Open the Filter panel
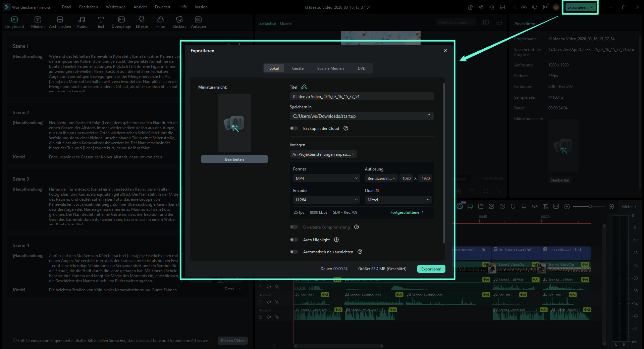The height and width of the screenshot is (349, 644). click(x=160, y=22)
